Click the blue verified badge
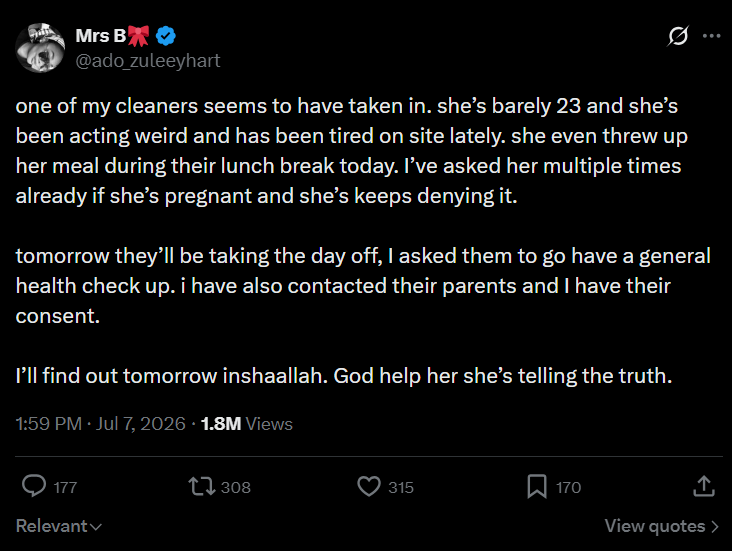This screenshot has width=732, height=551. [x=166, y=36]
